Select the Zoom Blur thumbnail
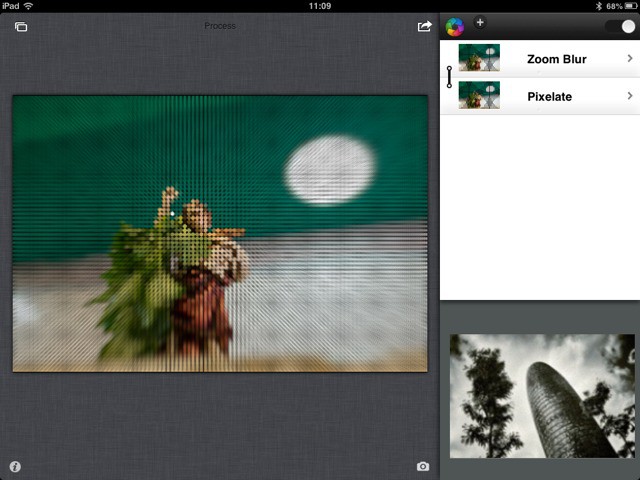The height and width of the screenshot is (480, 640). pos(479,58)
